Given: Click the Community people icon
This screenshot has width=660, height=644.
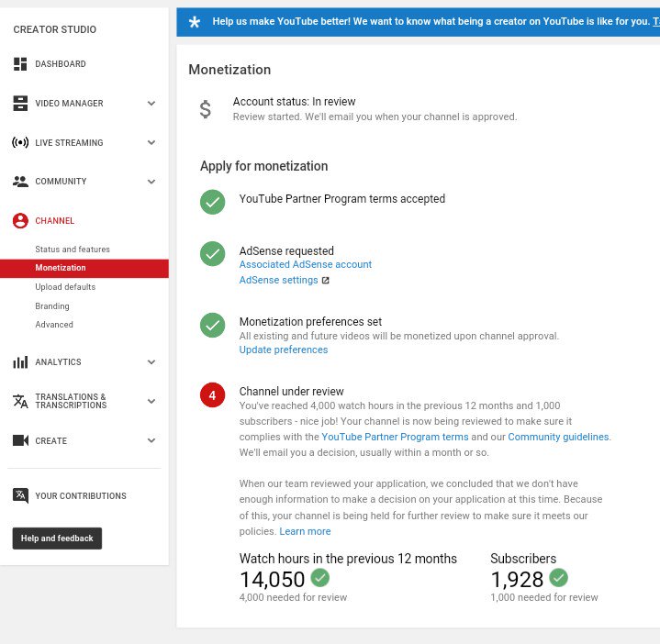Looking at the screenshot, I should pos(20,182).
